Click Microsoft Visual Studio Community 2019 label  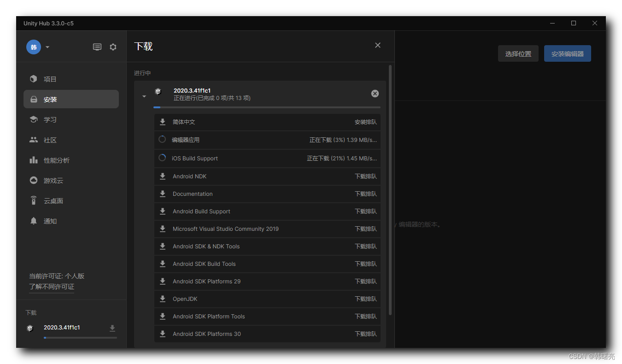[x=226, y=229]
